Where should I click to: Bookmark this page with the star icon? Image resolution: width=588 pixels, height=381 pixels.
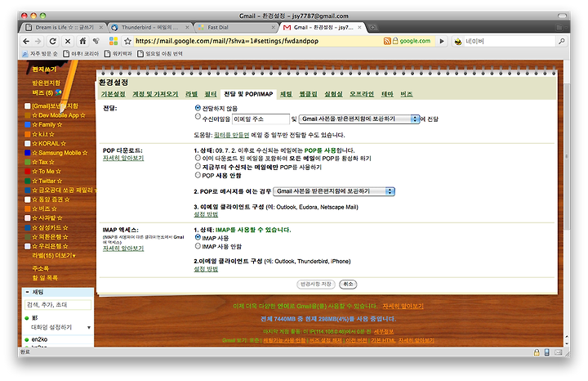point(128,41)
